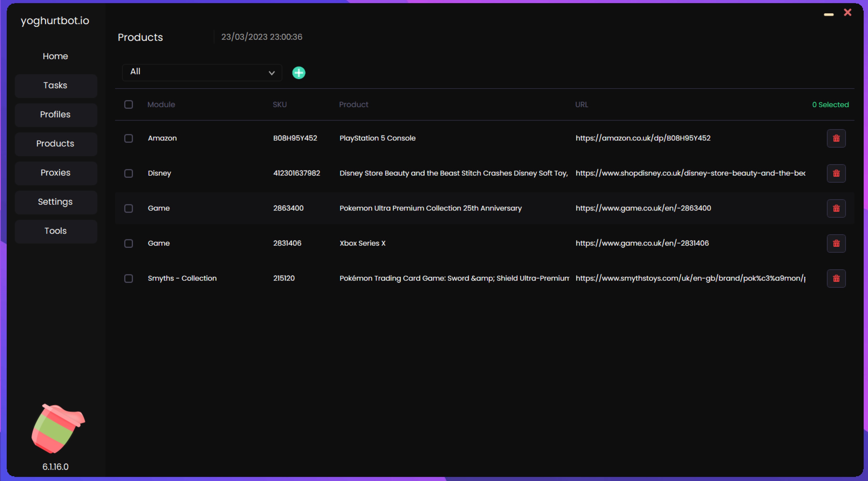The height and width of the screenshot is (481, 868).
Task: Click the SKU column header
Action: pyautogui.click(x=279, y=104)
